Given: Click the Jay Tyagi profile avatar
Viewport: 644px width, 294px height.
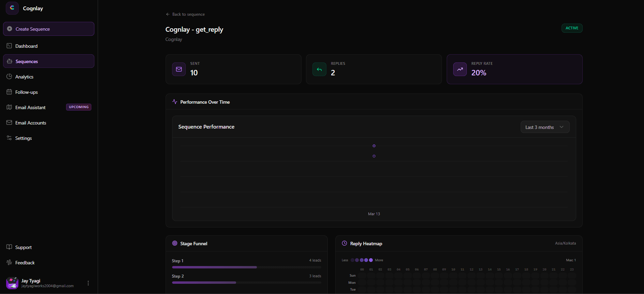Looking at the screenshot, I should [12, 283].
